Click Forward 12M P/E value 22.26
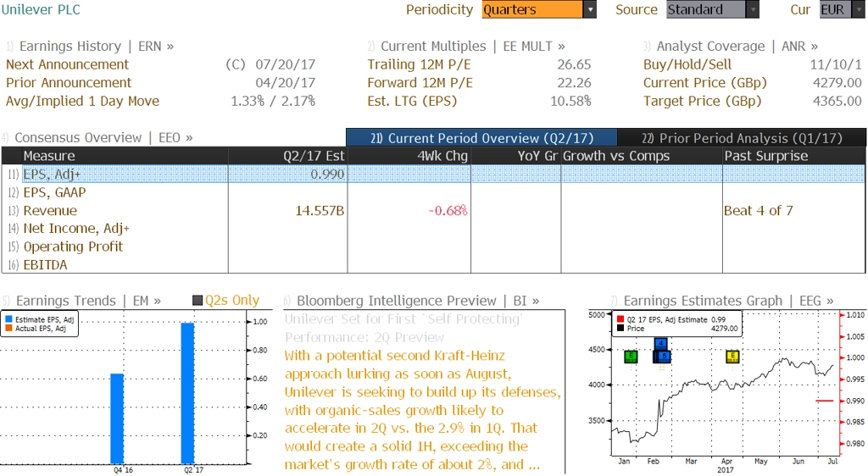868x476 pixels. point(574,83)
